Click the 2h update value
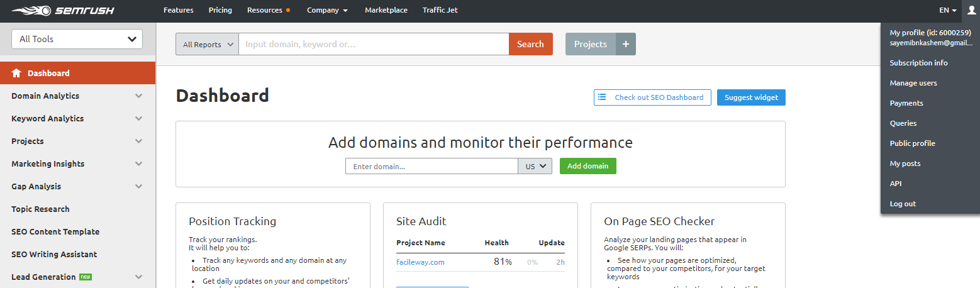 coord(560,262)
